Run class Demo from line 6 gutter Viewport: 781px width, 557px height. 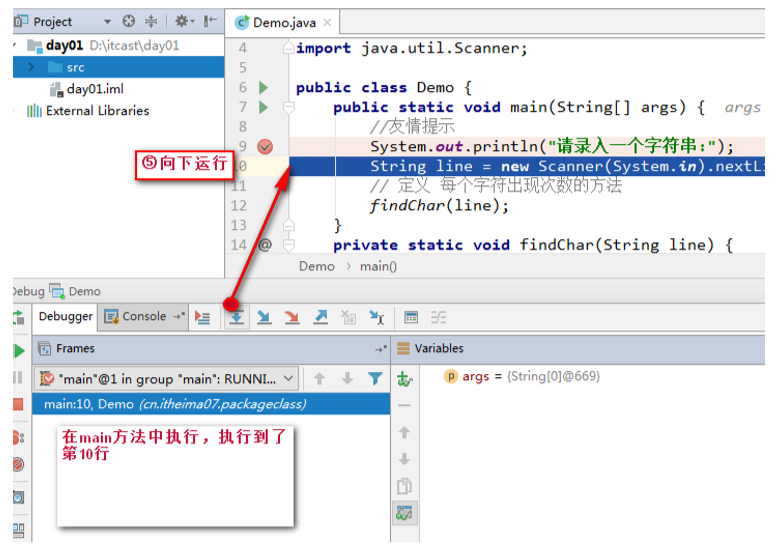pos(263,88)
